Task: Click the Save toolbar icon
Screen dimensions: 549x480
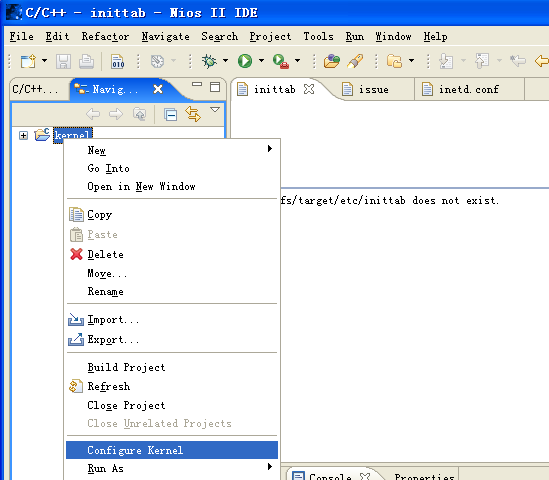Action: pyautogui.click(x=63, y=61)
